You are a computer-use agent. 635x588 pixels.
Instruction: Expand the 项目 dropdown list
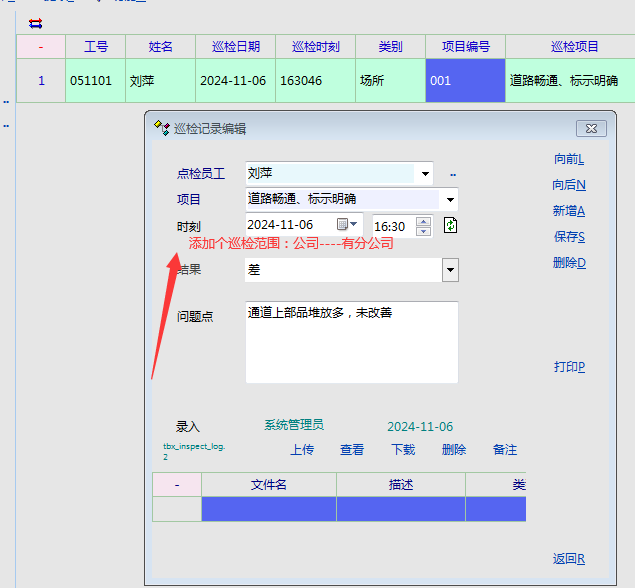pyautogui.click(x=450, y=199)
